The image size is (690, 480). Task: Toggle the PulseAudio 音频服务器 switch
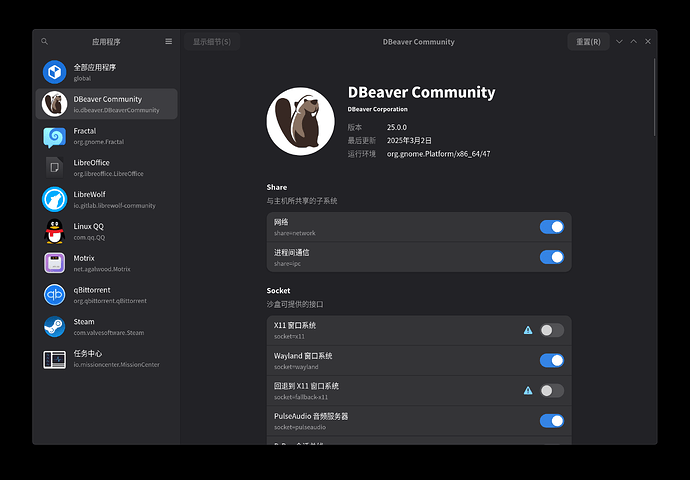click(552, 421)
